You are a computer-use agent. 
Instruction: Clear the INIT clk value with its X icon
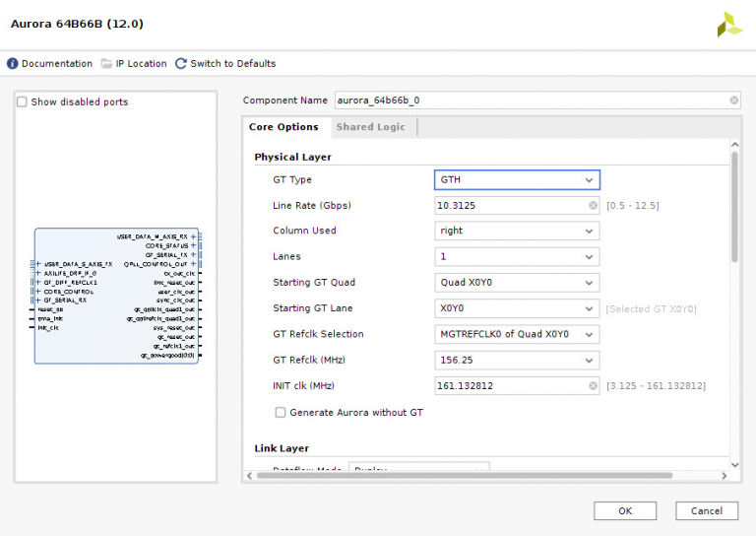tap(593, 386)
